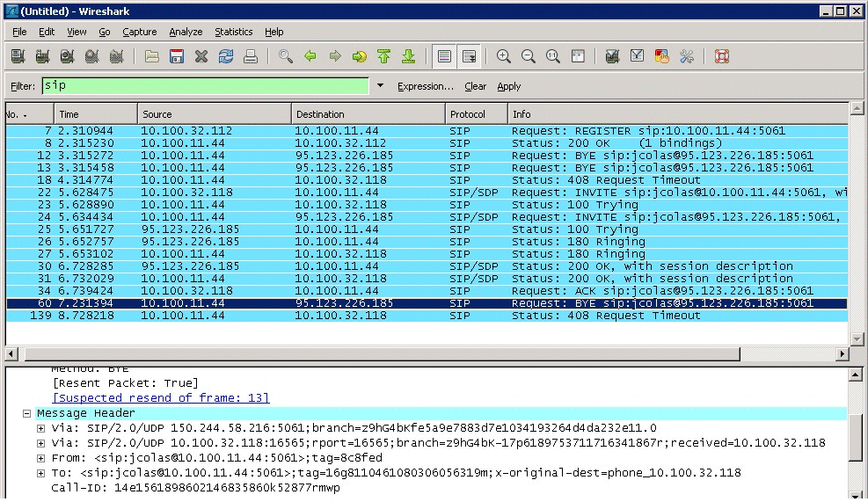Screen dimensions: 868x502
Task: Click details pane scroll up arrow
Action: click(856, 375)
